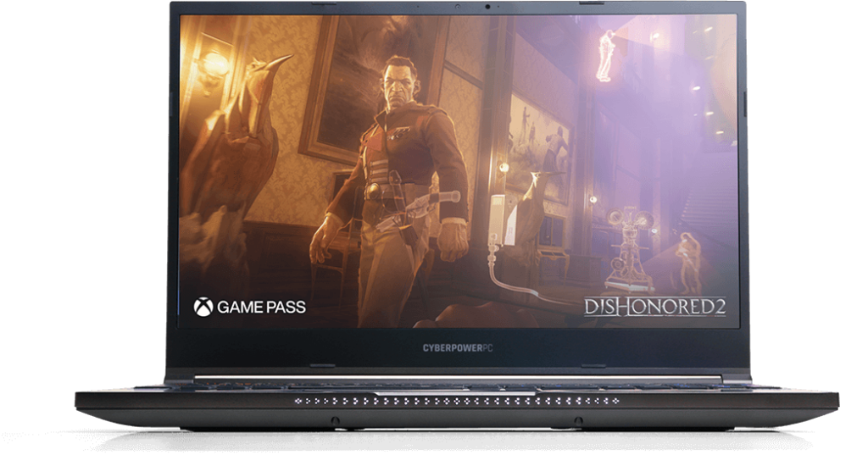Click the laptop hinge strip below the screen
Viewport: 868px width, 455px height.
pos(458,378)
